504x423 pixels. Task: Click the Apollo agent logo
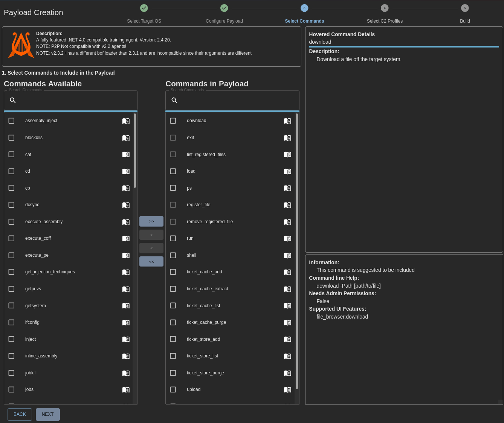point(21,45)
